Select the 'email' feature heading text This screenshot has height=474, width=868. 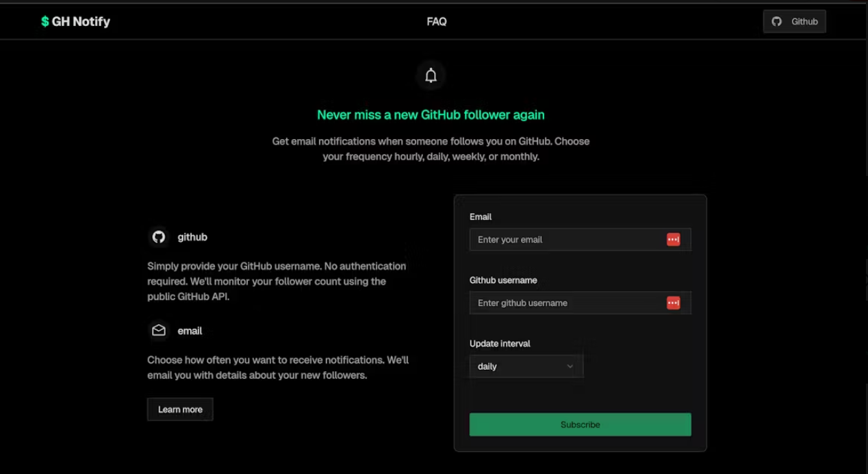[190, 331]
